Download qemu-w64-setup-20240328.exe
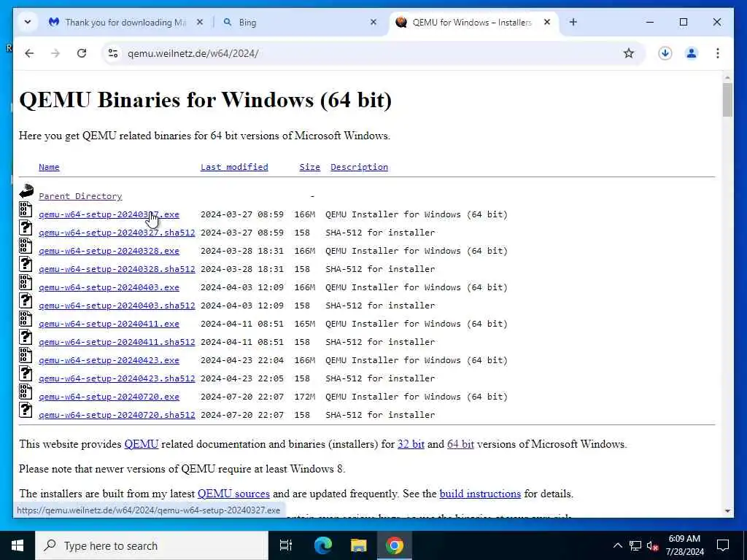 [109, 251]
